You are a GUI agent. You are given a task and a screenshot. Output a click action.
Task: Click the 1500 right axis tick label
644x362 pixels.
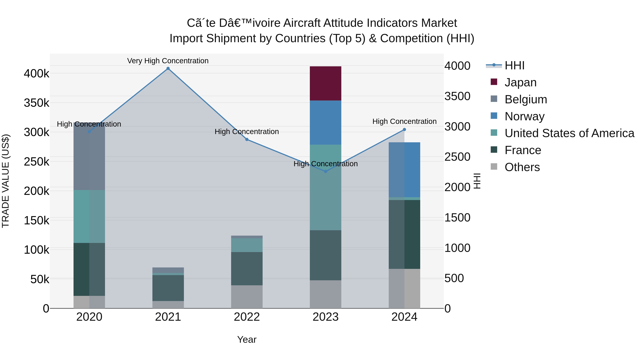pos(457,218)
